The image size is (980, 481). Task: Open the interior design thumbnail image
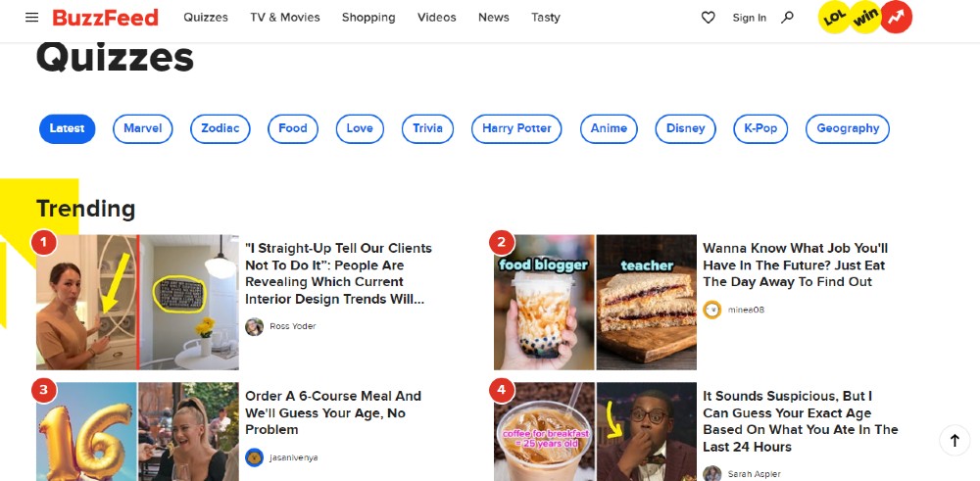[137, 303]
